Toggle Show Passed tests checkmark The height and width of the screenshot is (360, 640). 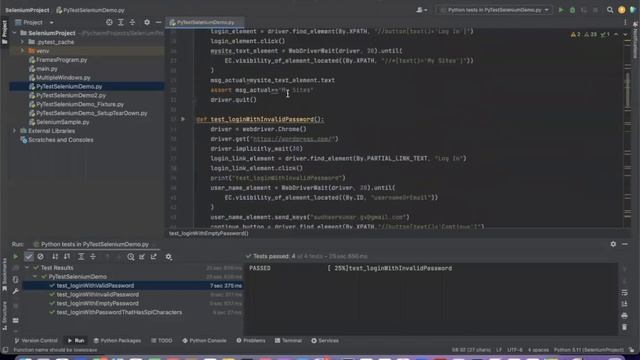(29, 257)
